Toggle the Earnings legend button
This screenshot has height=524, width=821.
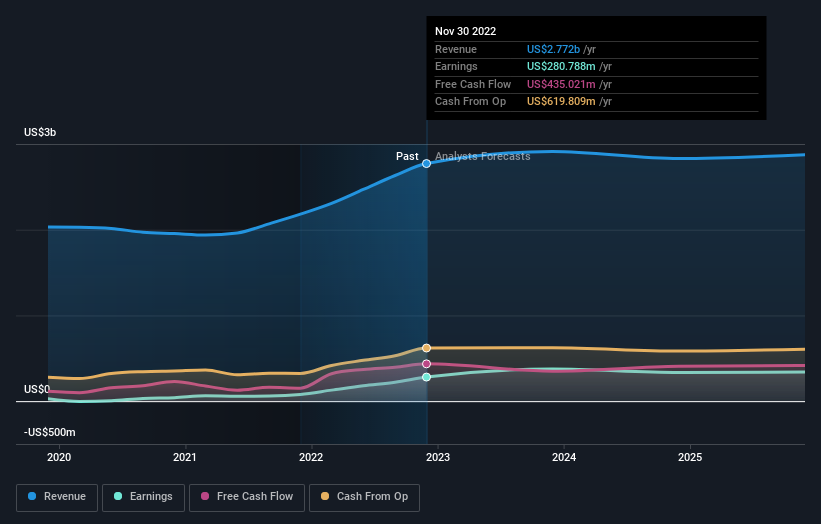(x=143, y=497)
